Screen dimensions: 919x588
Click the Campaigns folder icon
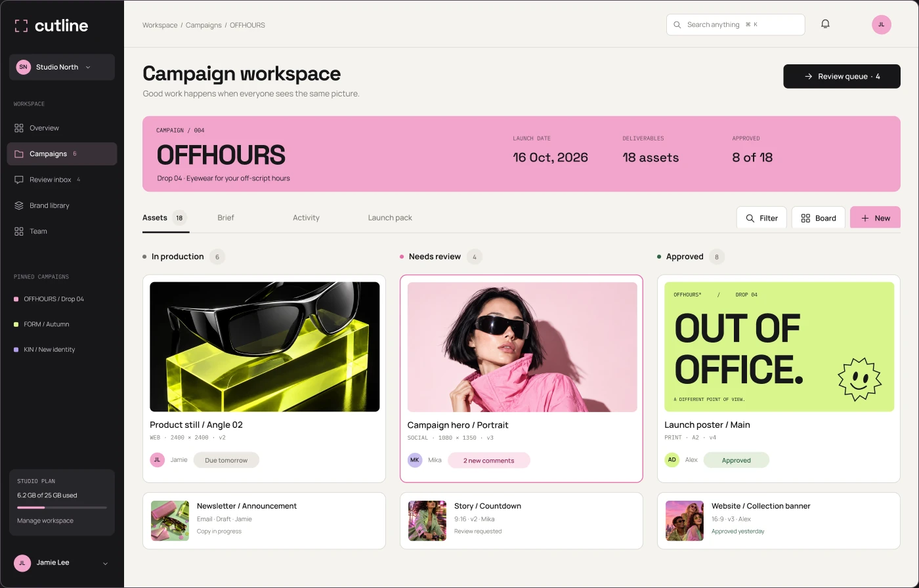[x=19, y=154]
